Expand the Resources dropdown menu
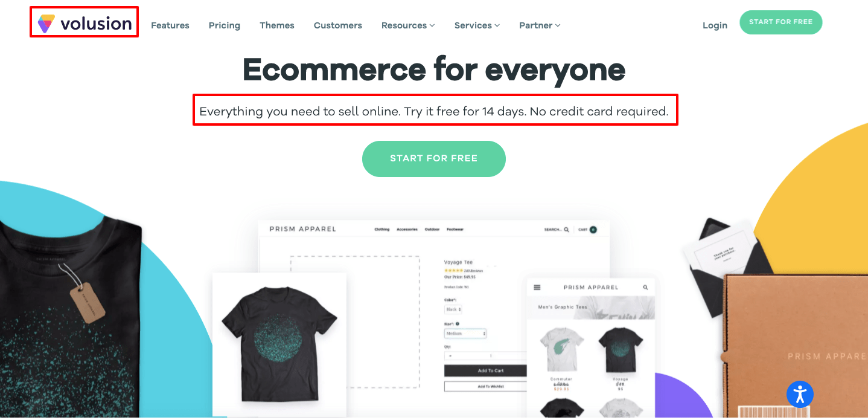 point(408,25)
